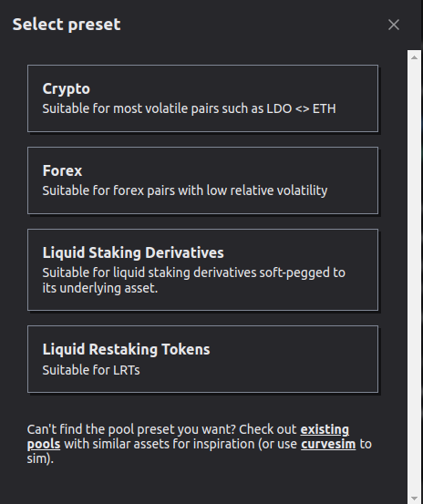Click the "with similar assets for inspiration" text
Image resolution: width=423 pixels, height=504 pixels.
point(160,444)
